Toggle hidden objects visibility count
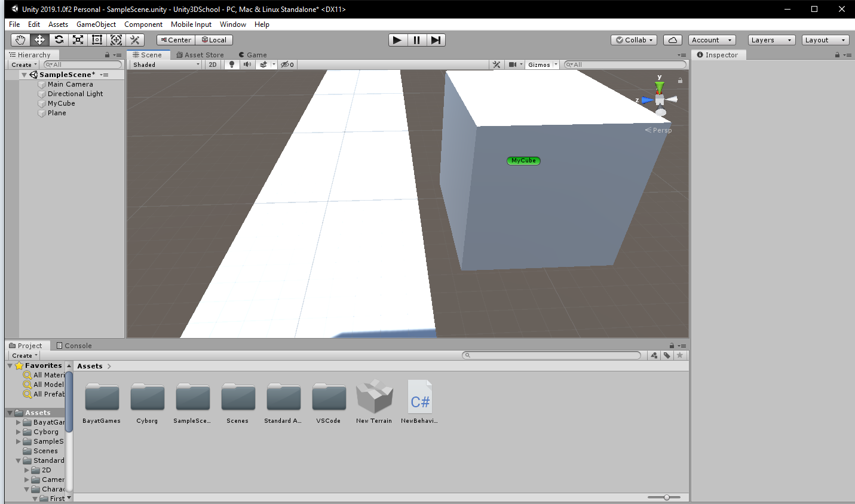 pyautogui.click(x=287, y=64)
